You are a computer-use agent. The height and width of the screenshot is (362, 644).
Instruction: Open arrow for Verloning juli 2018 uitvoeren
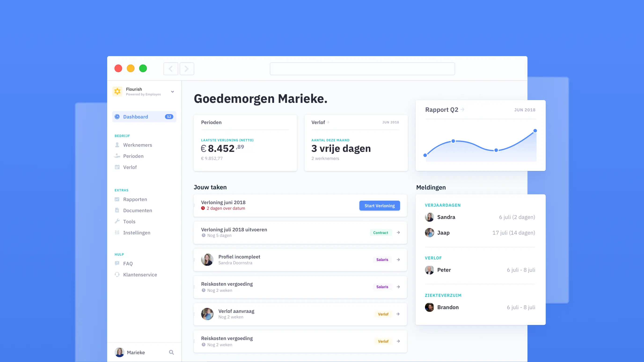tap(398, 233)
